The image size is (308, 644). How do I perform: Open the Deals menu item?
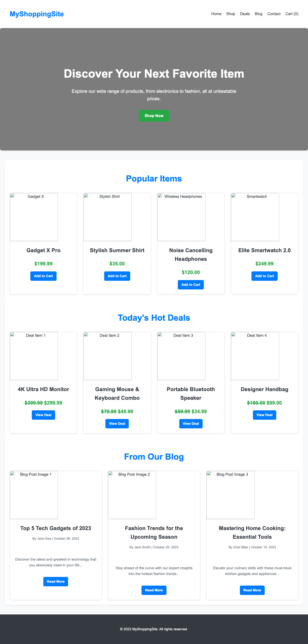245,14
